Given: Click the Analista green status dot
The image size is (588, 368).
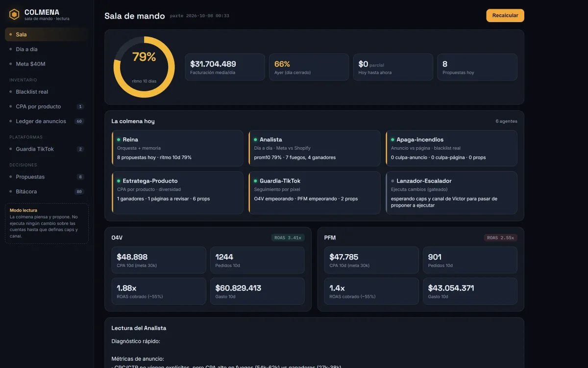Looking at the screenshot, I should tap(256, 140).
